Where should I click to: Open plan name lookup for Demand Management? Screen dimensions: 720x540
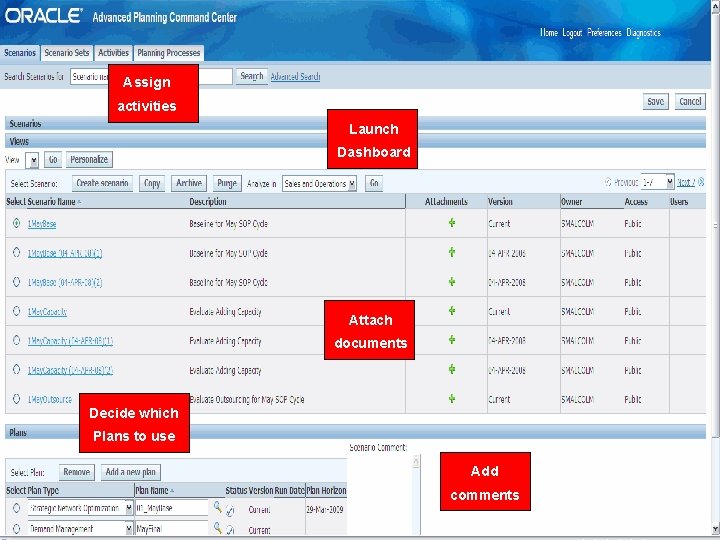pyautogui.click(x=218, y=528)
